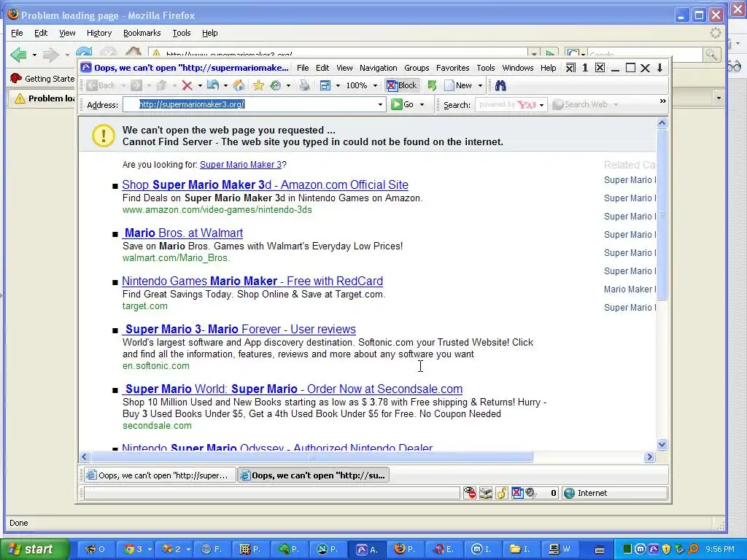The width and height of the screenshot is (747, 560).
Task: Open the Home page icon in Avant toolbar
Action: pyautogui.click(x=239, y=85)
